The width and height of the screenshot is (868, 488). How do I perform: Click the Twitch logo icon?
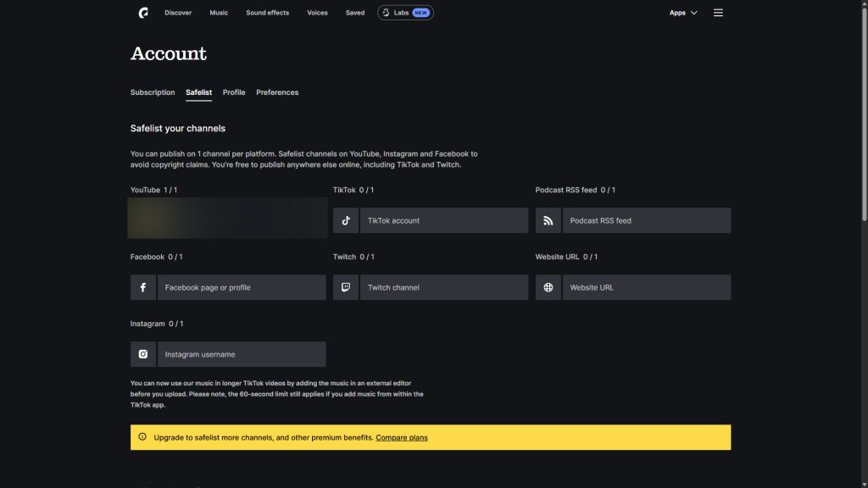[346, 288]
